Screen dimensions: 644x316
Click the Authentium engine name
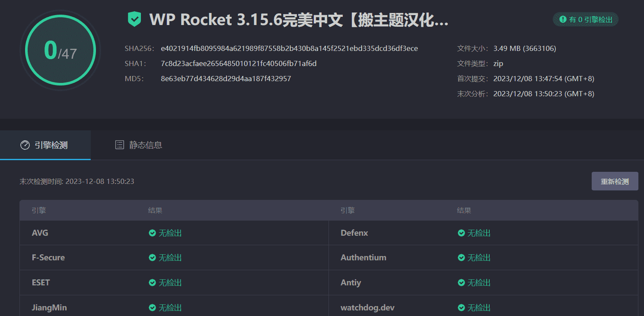click(x=363, y=258)
